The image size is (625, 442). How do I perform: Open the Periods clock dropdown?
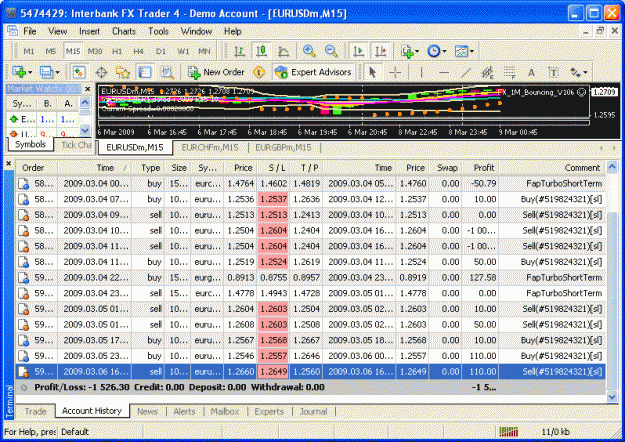click(437, 51)
